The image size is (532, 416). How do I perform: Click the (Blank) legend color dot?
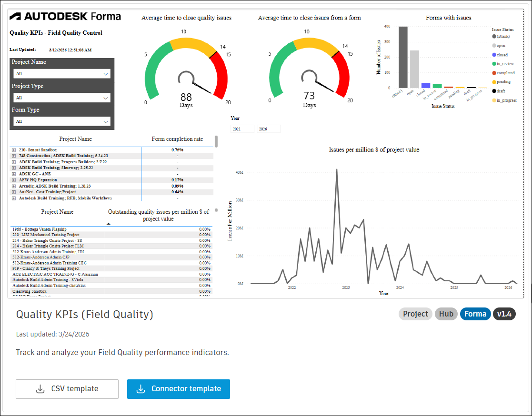[494, 36]
